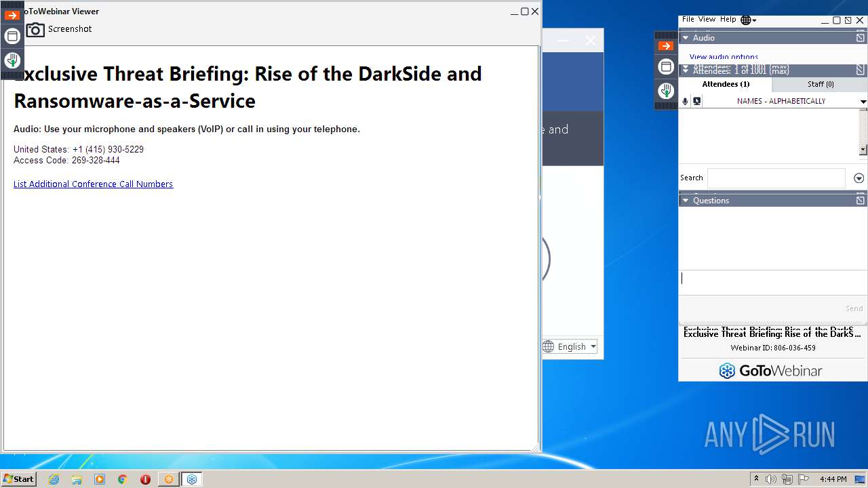This screenshot has width=868, height=488.
Task: Switch to the blue GoToWebinar taskbar button
Action: [x=192, y=479]
